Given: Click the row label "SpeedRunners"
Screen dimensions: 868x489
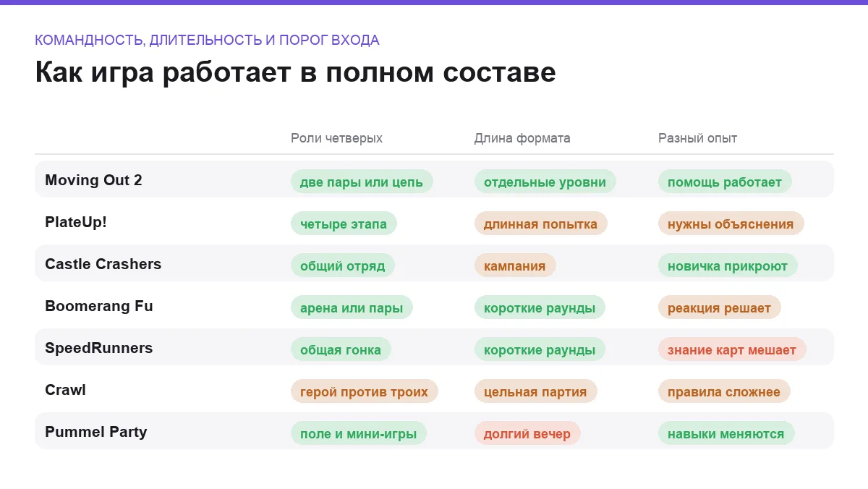Looking at the screenshot, I should [x=99, y=348].
